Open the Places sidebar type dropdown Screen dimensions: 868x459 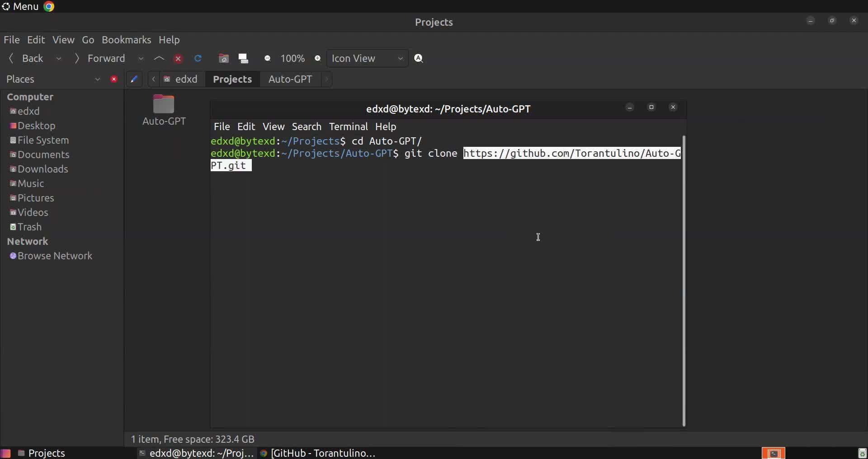(x=97, y=79)
